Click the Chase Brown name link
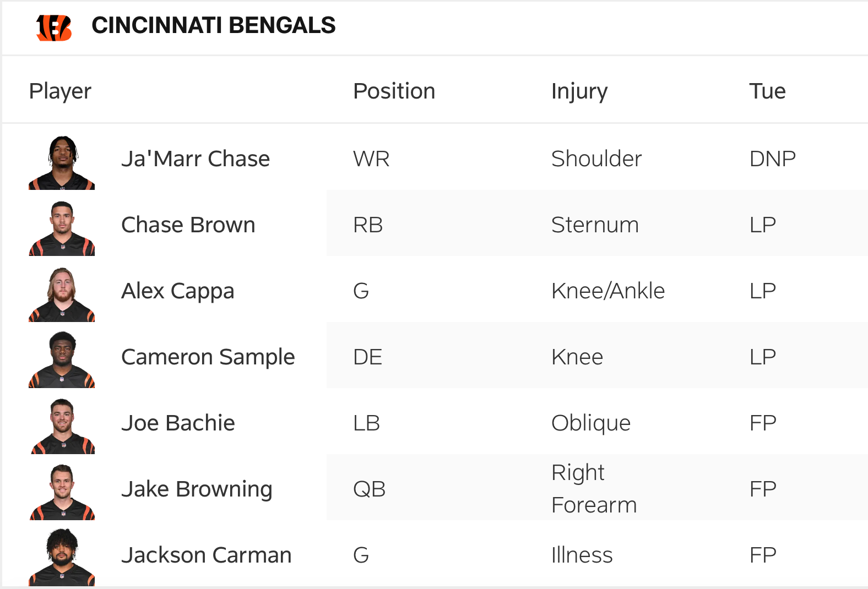The width and height of the screenshot is (868, 589). pos(188,225)
